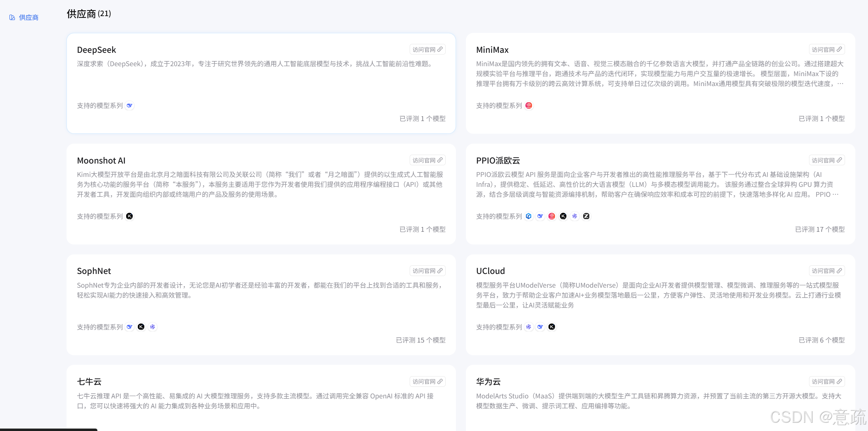Open UCloud official website button
Screen dimensions: 868x431
pyautogui.click(x=827, y=271)
